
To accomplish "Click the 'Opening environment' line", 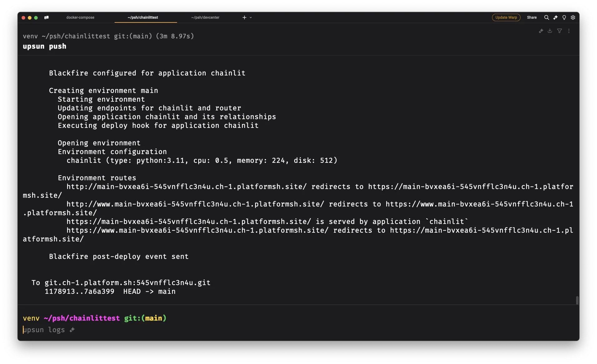I will 99,143.
